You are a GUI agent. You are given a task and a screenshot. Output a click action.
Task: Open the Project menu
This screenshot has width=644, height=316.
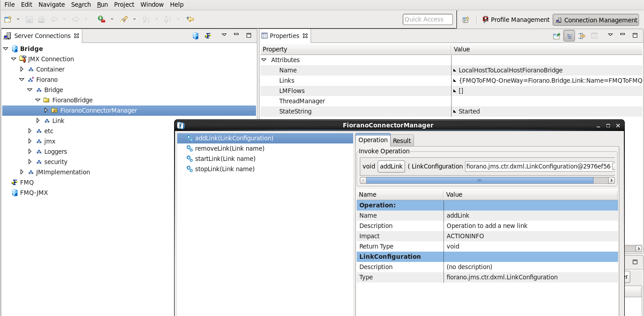point(124,4)
